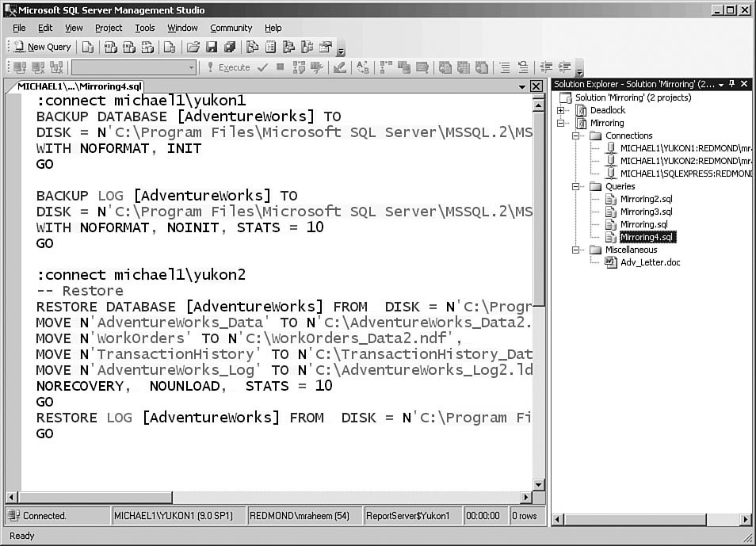This screenshot has width=756, height=546.
Task: Open the Community menu
Action: pyautogui.click(x=231, y=28)
